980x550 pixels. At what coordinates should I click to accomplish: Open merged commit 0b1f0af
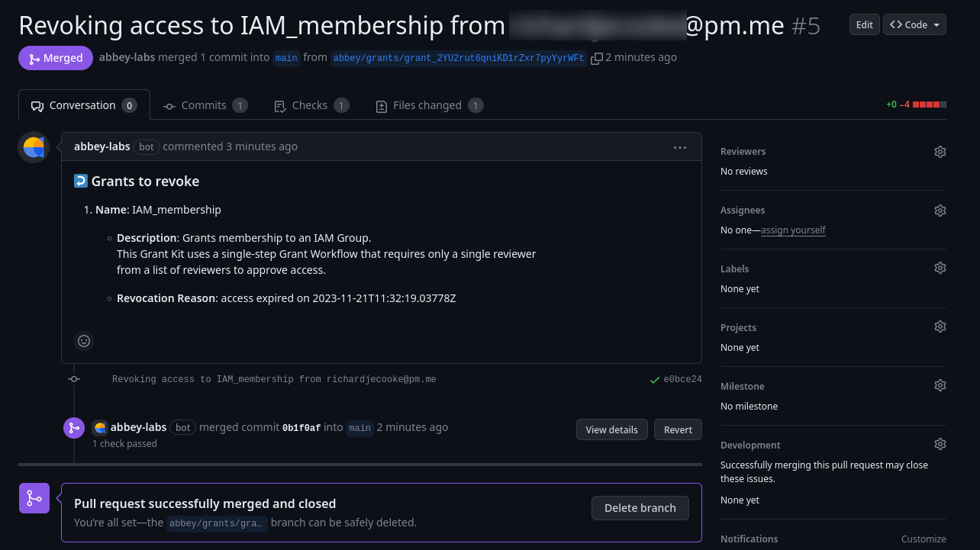[x=301, y=428]
